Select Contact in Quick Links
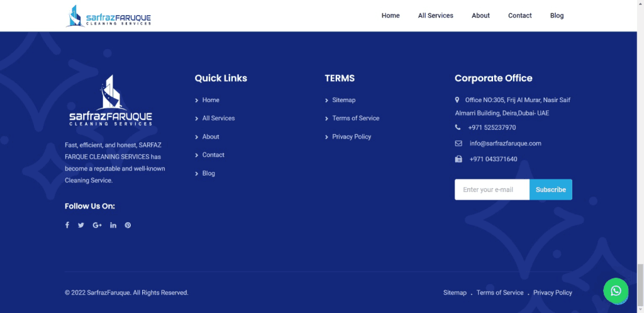This screenshot has height=313, width=644. (x=213, y=155)
